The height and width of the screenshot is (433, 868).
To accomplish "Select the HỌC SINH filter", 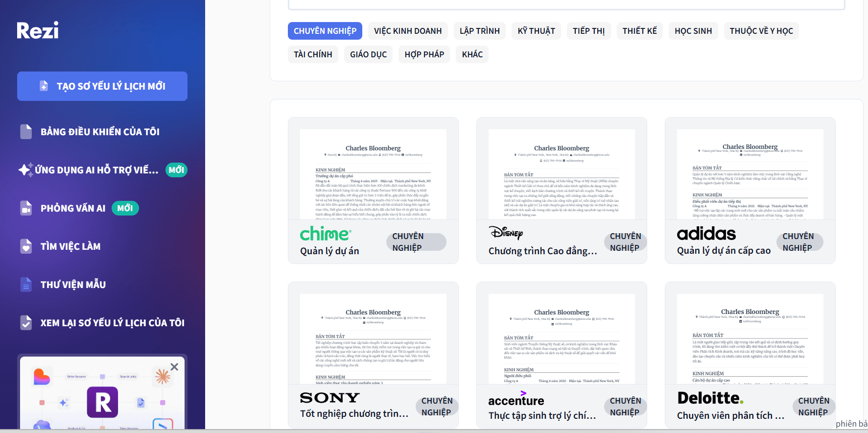I will tap(693, 31).
